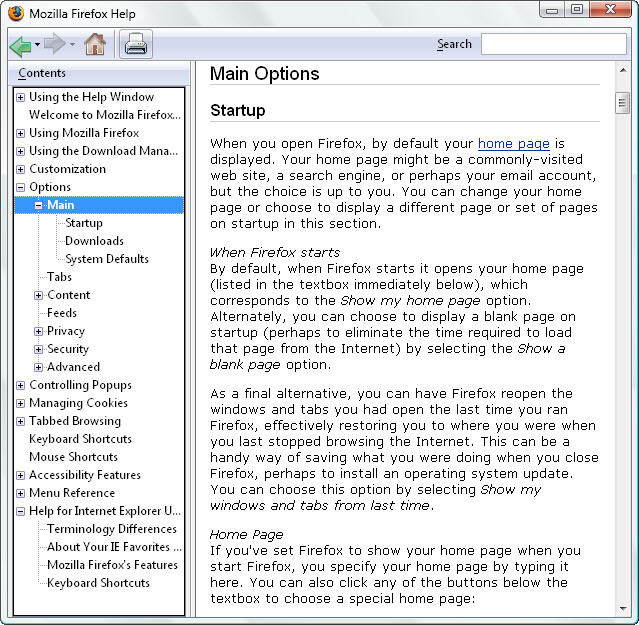
Task: Open the Downloads topic
Action: tap(94, 241)
